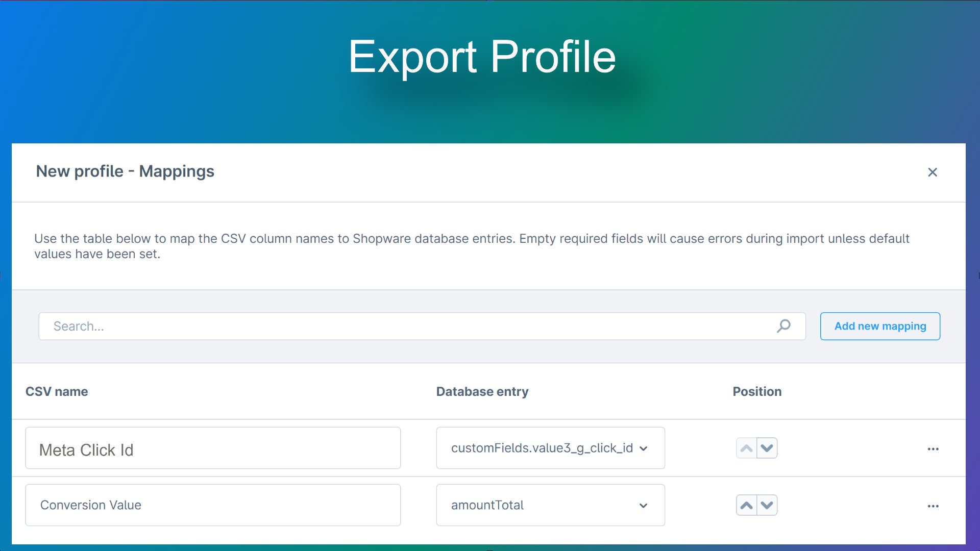Screen dimensions: 980x551
Task: Click the New profile - Mappings title
Action: (125, 171)
